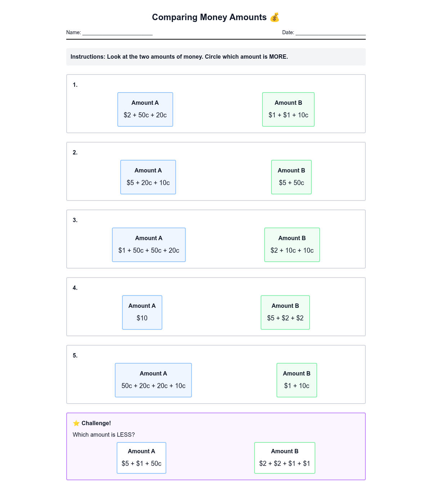Select Amount B box in question 1
This screenshot has width=432, height=504.
[x=288, y=109]
